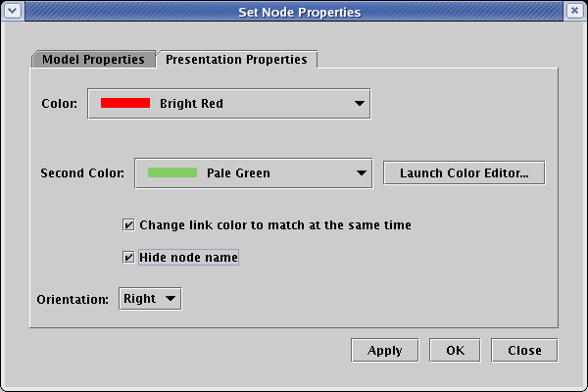Launch the Color Editor

pyautogui.click(x=464, y=173)
